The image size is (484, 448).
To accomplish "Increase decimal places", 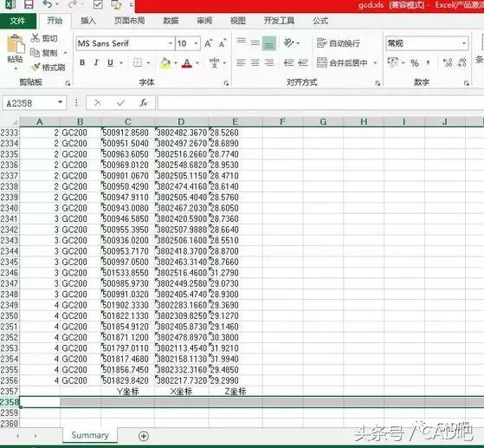I will click(x=448, y=62).
